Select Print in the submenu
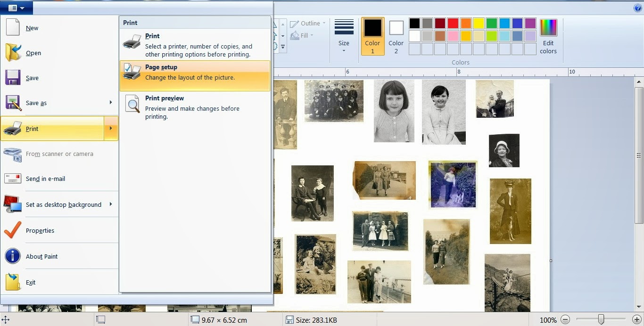644x326 pixels. 195,44
